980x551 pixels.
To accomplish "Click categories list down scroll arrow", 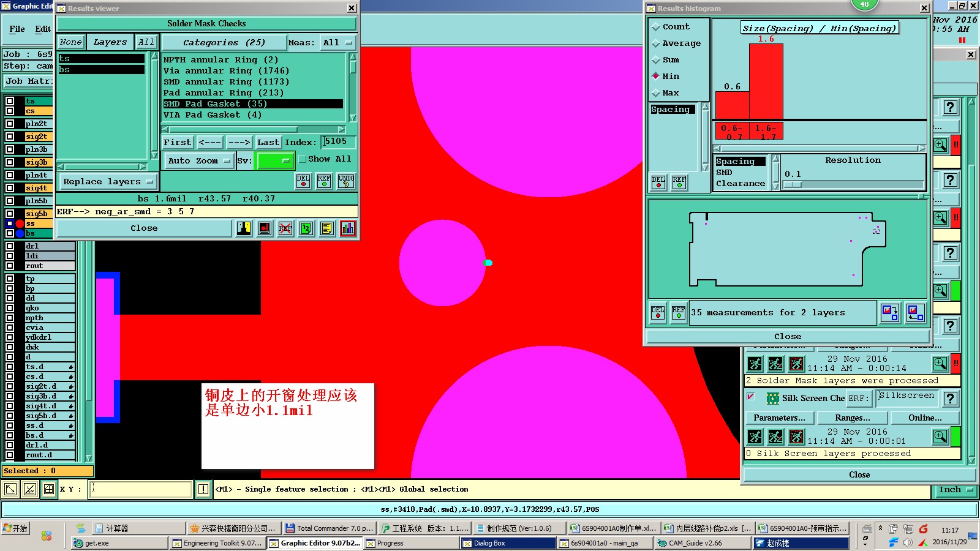I will coord(353,118).
